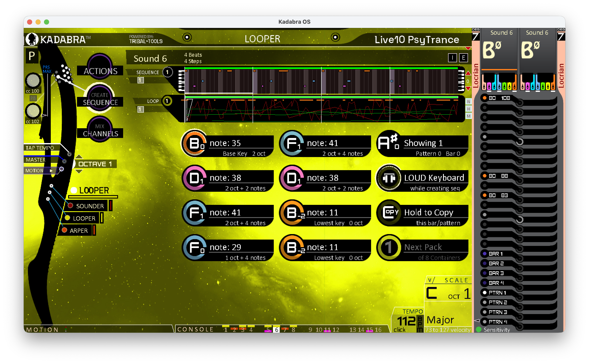Click the F0 note 29 icon
589x364 pixels.
pyautogui.click(x=195, y=247)
